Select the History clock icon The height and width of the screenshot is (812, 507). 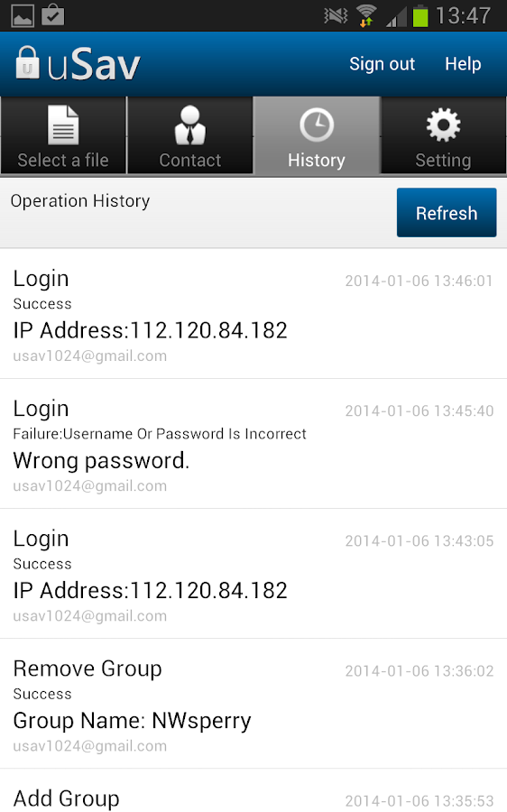[x=317, y=125]
